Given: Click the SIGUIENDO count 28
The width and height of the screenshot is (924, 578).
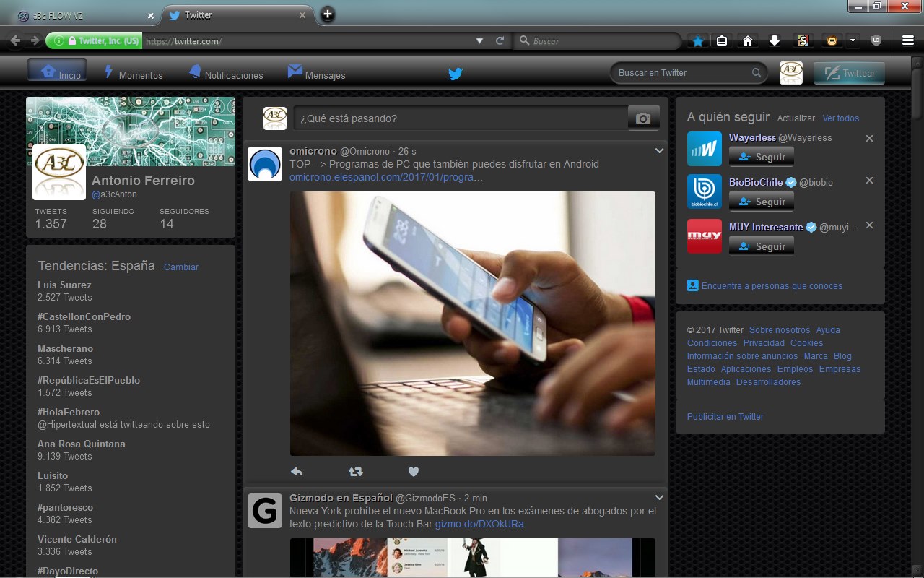Looking at the screenshot, I should [113, 218].
